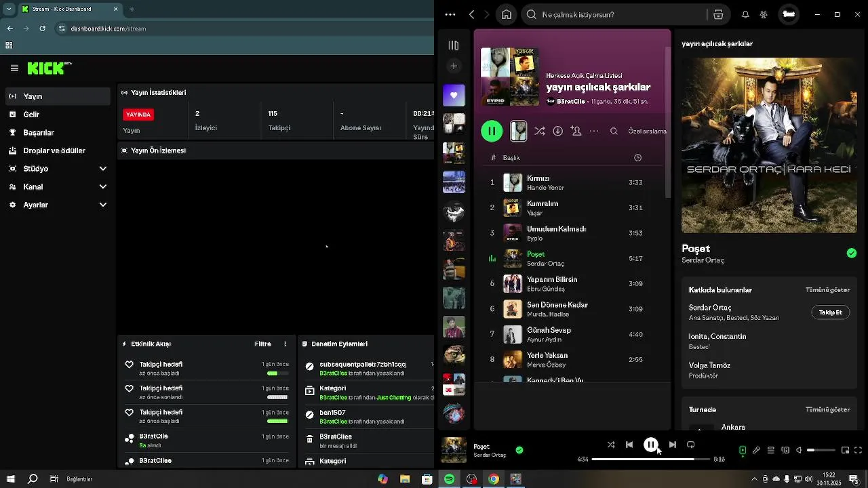Viewport: 868px width, 488px height.
Task: Select the track Günah Sevap
Action: 572,334
